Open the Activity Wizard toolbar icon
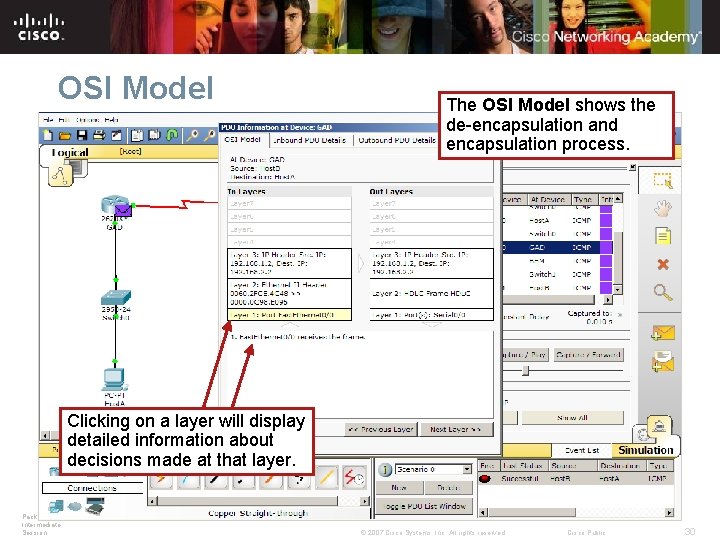The height and width of the screenshot is (540, 720). click(x=117, y=135)
